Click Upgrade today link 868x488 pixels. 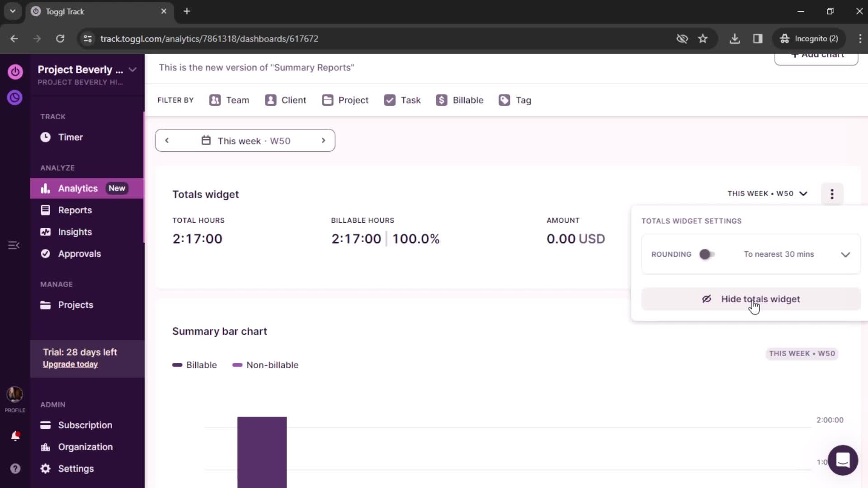click(x=71, y=364)
